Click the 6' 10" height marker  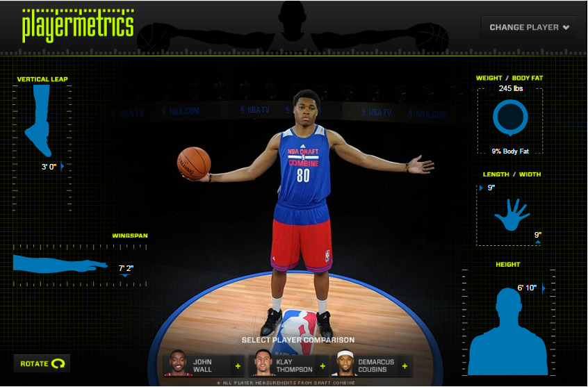[527, 288]
